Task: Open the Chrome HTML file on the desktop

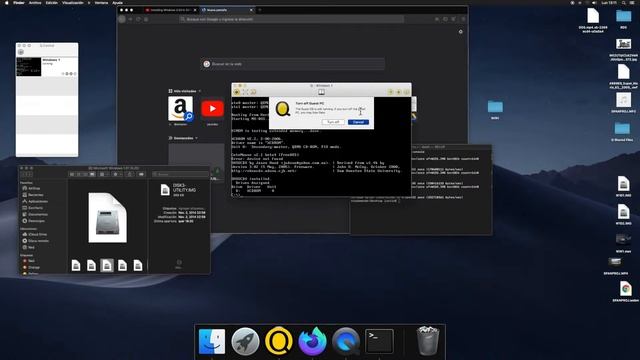Action: (625, 289)
